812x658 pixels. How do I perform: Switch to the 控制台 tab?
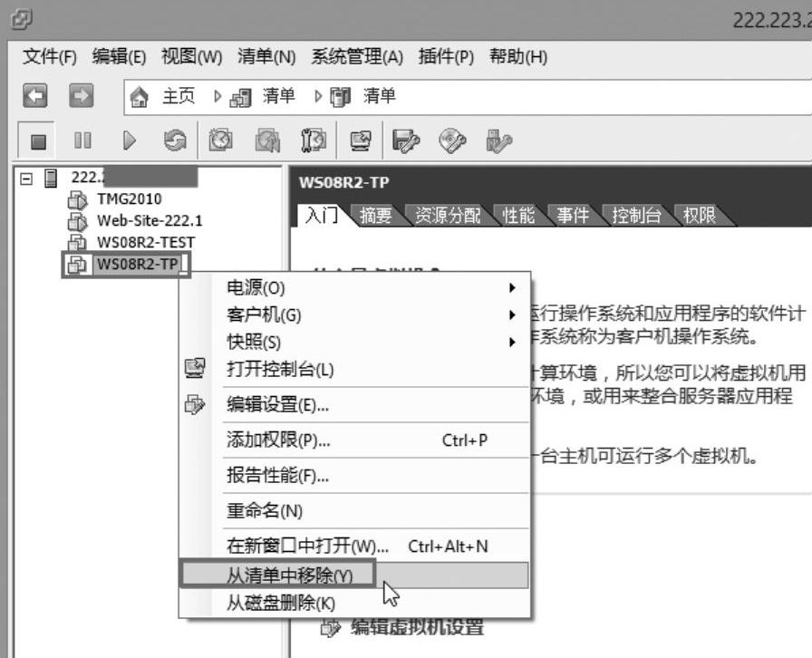click(x=636, y=216)
